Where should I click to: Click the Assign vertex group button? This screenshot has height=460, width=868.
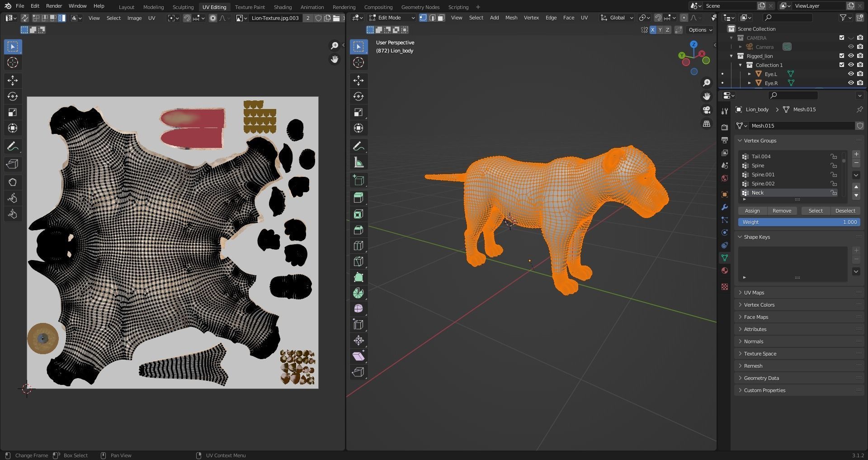click(x=752, y=211)
